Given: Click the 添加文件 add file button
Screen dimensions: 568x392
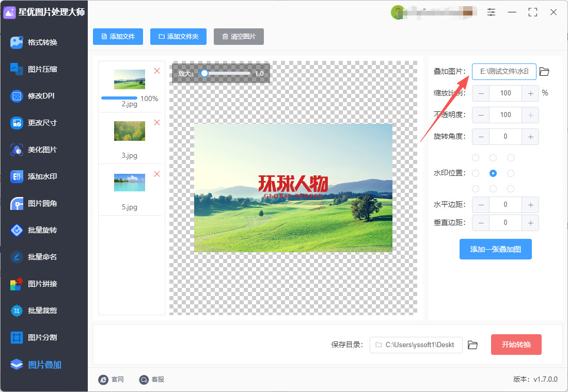Looking at the screenshot, I should click(x=118, y=37).
